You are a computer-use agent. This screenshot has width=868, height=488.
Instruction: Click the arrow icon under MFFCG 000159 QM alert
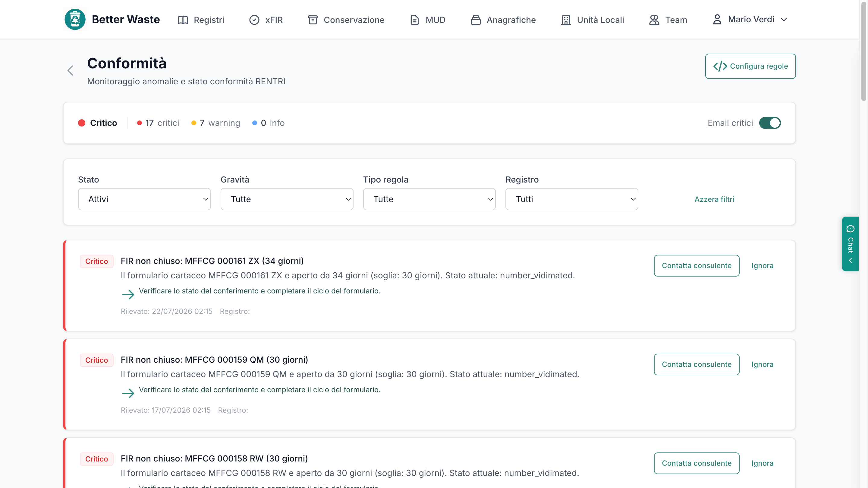coord(128,393)
